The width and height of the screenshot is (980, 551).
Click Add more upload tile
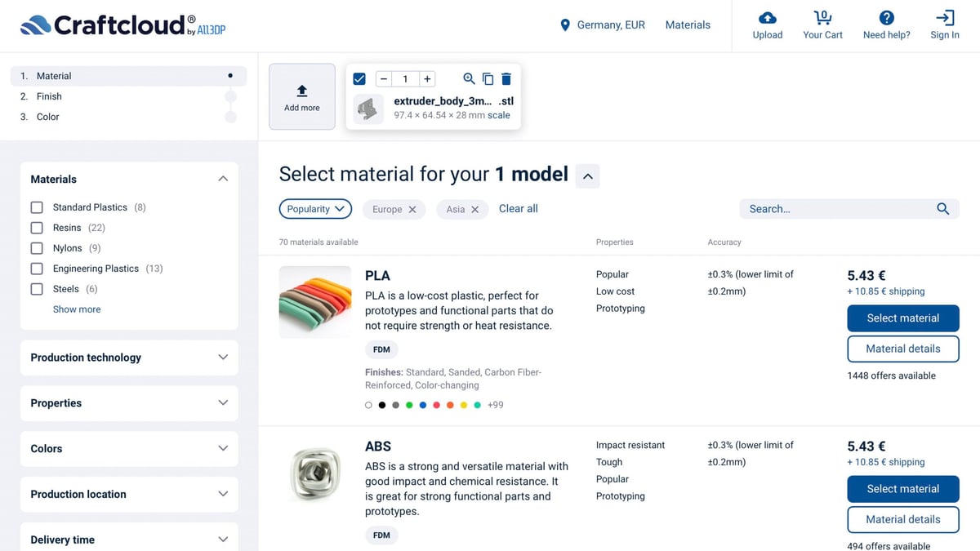click(302, 96)
